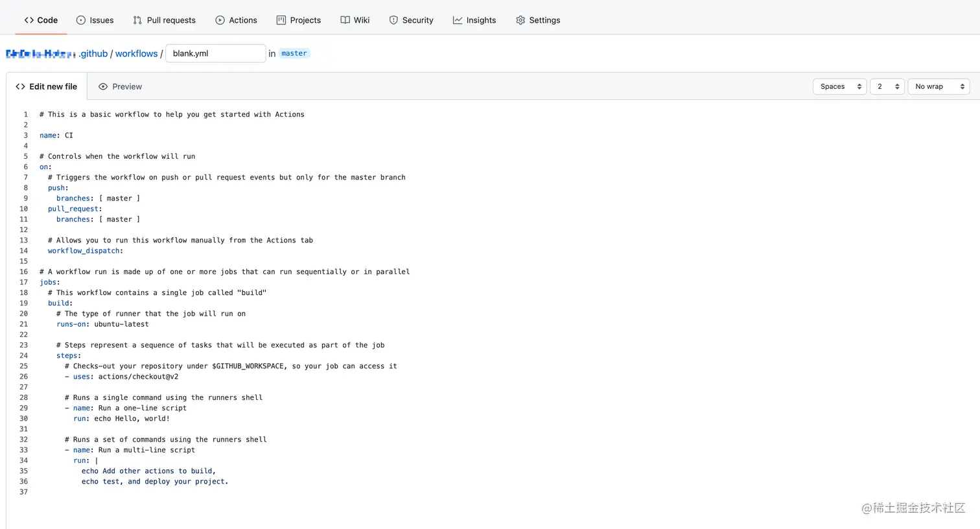Click the .github breadcrumb link
This screenshot has height=529, width=980.
[93, 54]
